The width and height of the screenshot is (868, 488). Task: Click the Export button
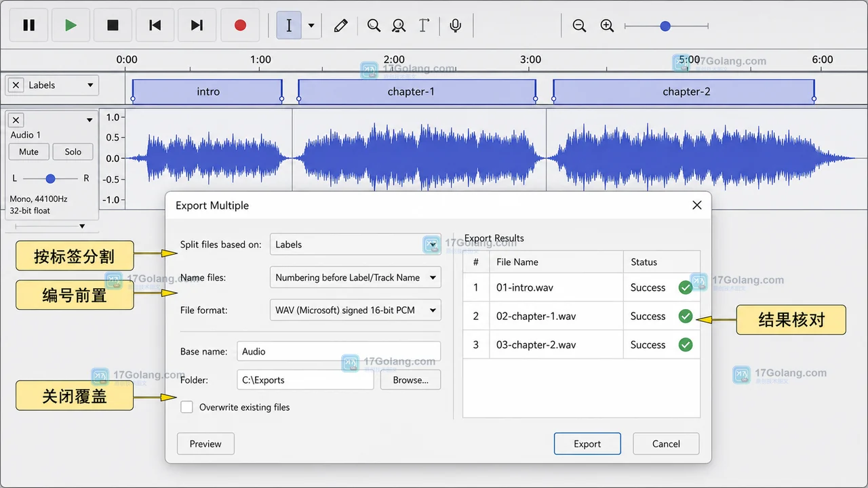pos(587,444)
